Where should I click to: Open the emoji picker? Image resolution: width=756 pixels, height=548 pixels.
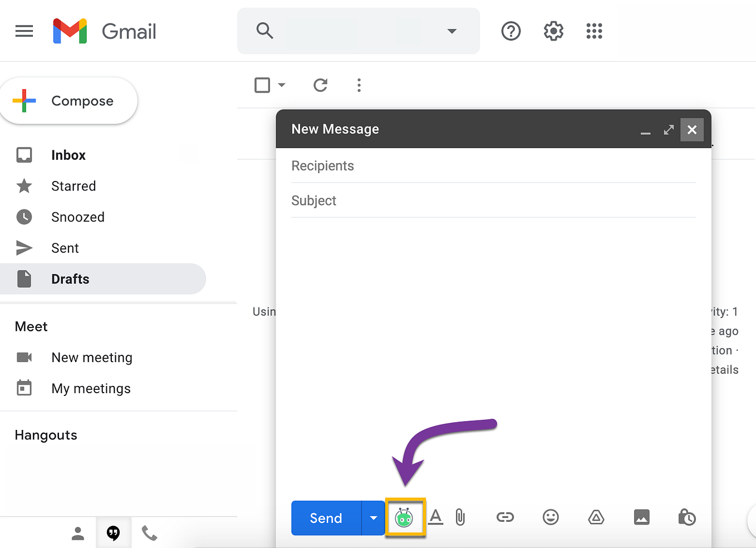551,517
